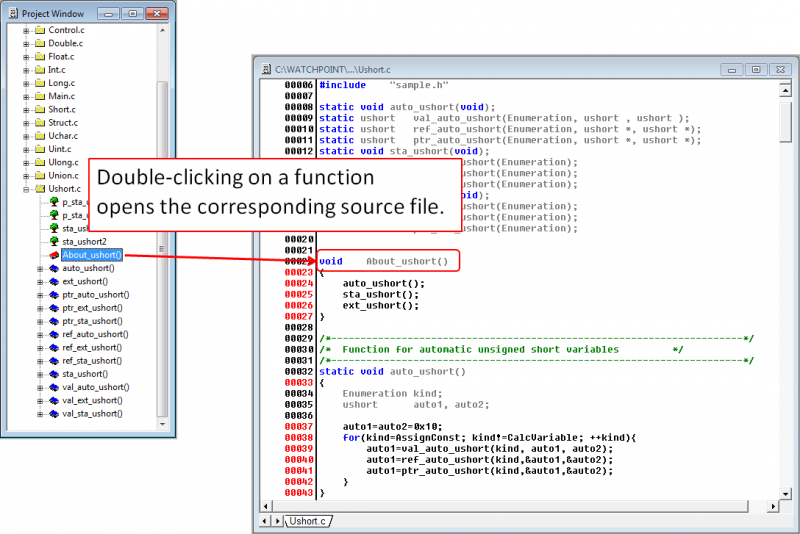Click the Struct.c folder icon

pos(40,123)
